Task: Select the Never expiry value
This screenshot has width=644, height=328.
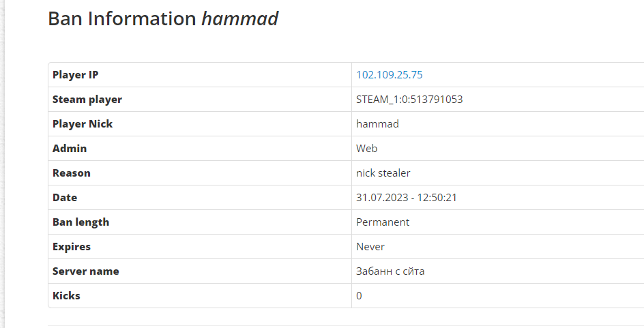Action: (370, 247)
